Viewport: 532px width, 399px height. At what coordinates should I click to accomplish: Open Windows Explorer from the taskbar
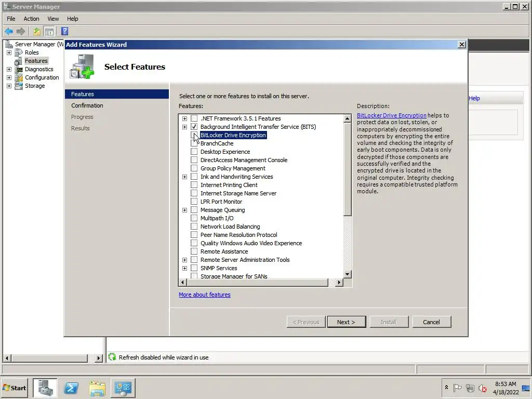[x=97, y=388]
